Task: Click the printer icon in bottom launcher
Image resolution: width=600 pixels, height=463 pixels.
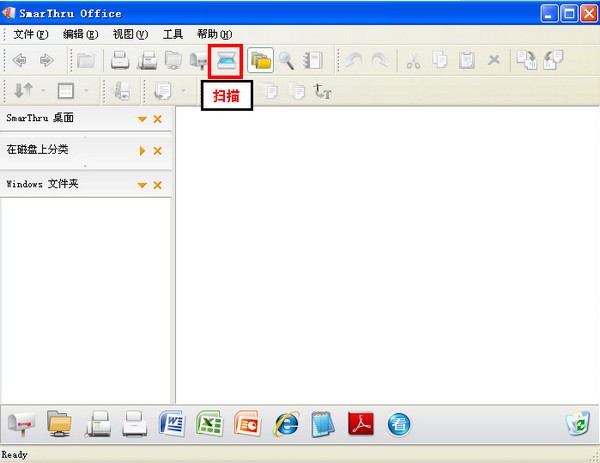Action: coord(134,424)
